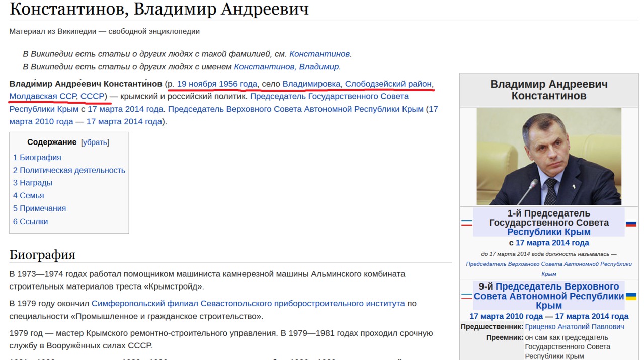This screenshot has height=360, width=644.
Task: Open the Владимировка village link
Action: point(311,84)
